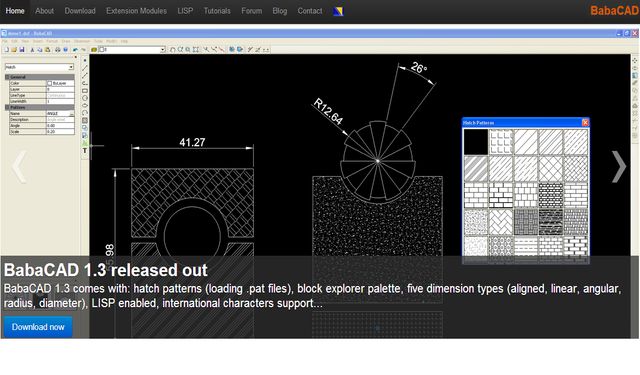Open the Tutorials menu item
This screenshot has width=640, height=375.
coord(217,11)
